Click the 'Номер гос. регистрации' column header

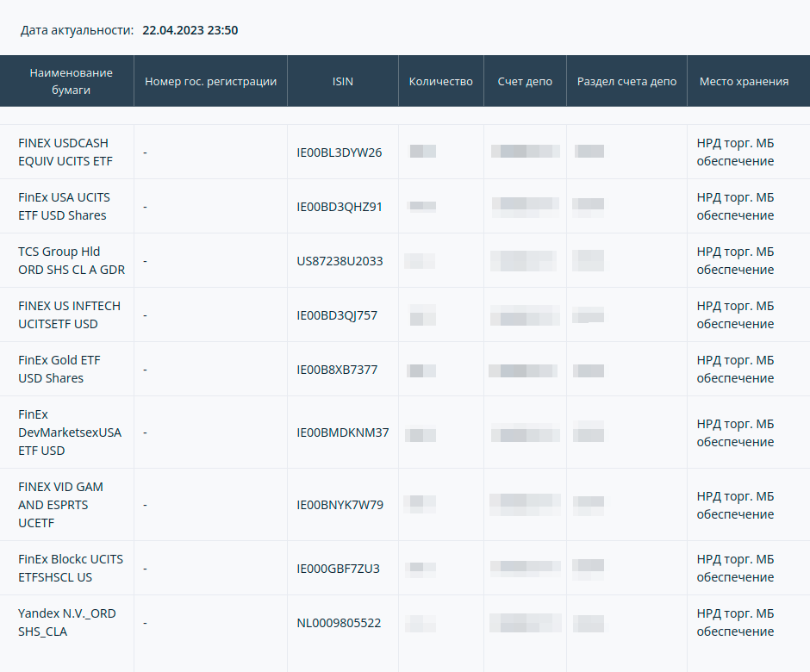pos(210,82)
